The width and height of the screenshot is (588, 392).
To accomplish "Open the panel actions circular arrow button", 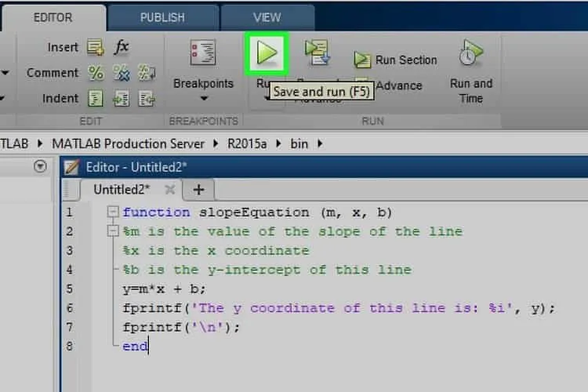I will click(40, 165).
